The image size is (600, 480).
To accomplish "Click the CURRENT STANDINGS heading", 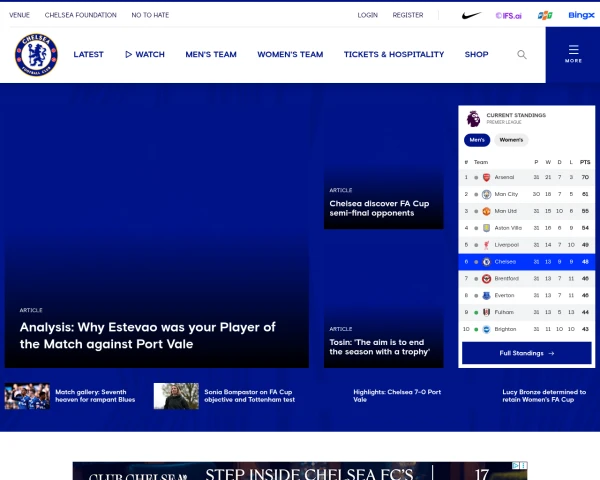I will point(516,115).
